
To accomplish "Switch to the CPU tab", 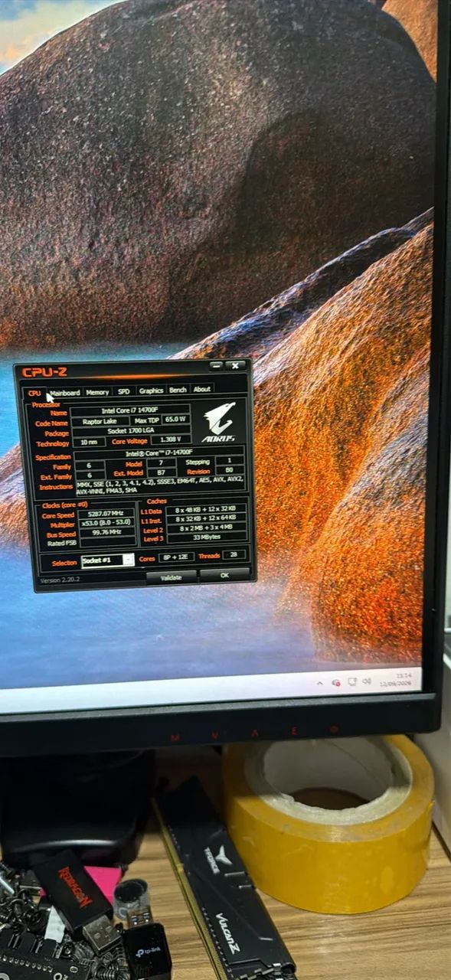I will pyautogui.click(x=34, y=392).
